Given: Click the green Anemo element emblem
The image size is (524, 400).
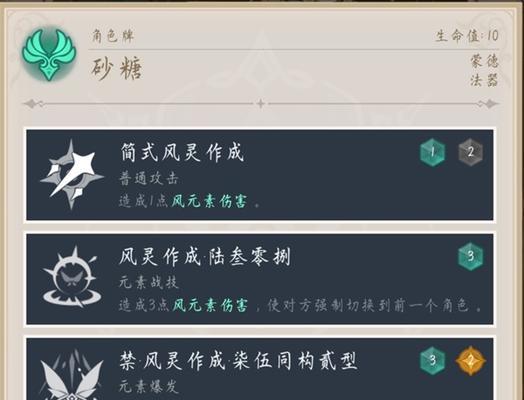Looking at the screenshot, I should coord(49,55).
